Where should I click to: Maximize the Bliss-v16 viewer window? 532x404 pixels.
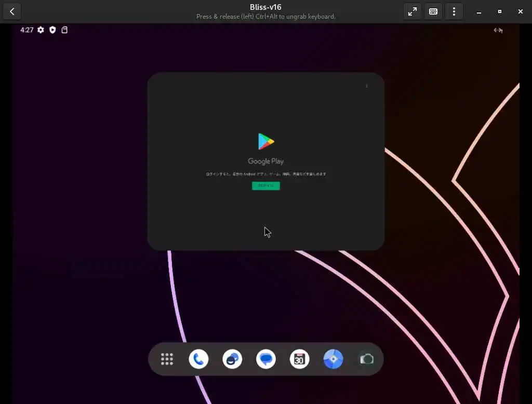coord(499,11)
